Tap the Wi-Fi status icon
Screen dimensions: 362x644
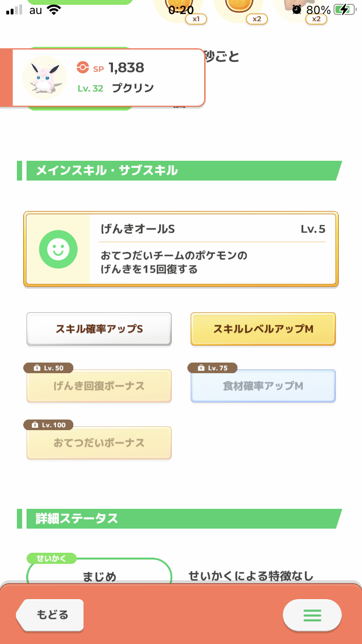54,10
